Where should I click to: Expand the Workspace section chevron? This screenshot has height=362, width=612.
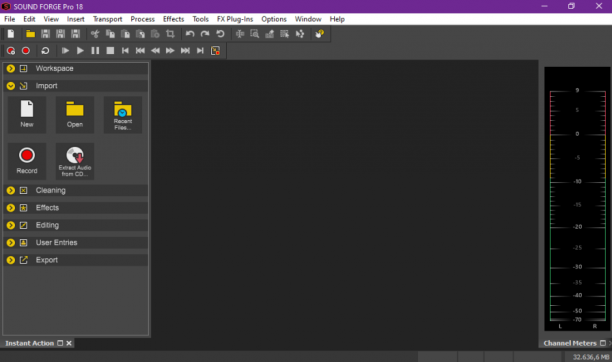(x=11, y=68)
